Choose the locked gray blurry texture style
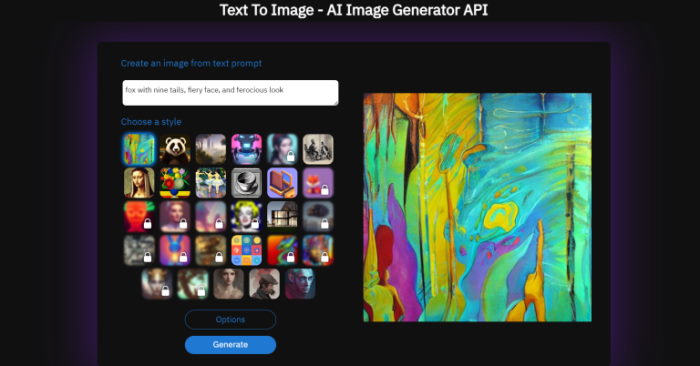 tap(139, 250)
